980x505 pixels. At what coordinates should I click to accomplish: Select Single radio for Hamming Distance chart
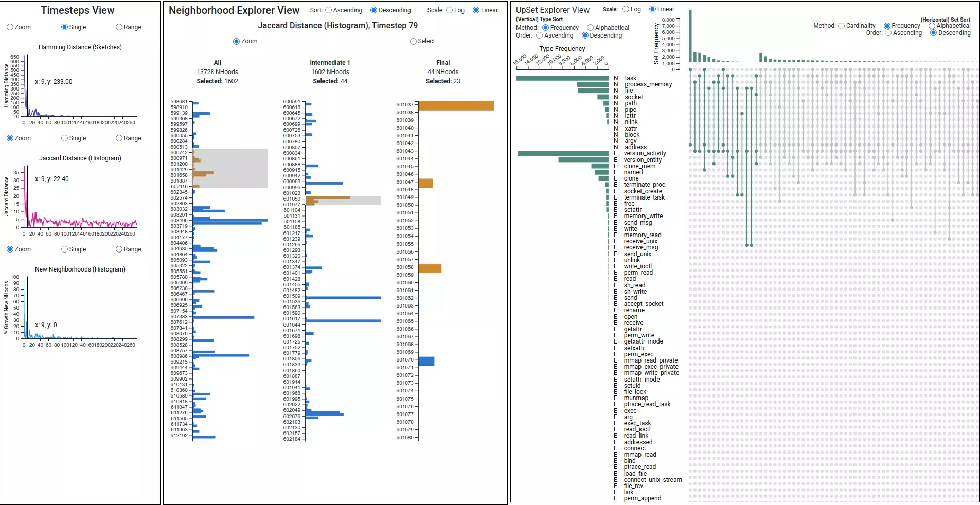click(64, 27)
